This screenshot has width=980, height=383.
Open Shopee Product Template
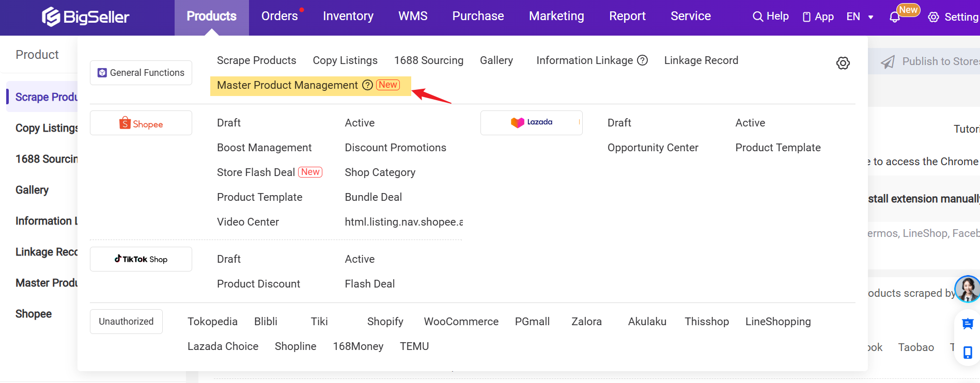(260, 197)
